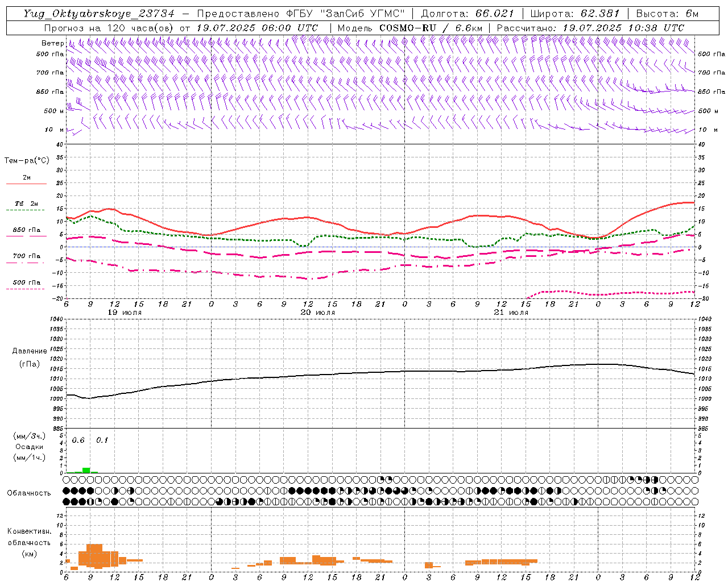Click the (км) unit of convective cloudiness
Image resolution: width=728 pixels, height=582 pixels.
coord(29,554)
